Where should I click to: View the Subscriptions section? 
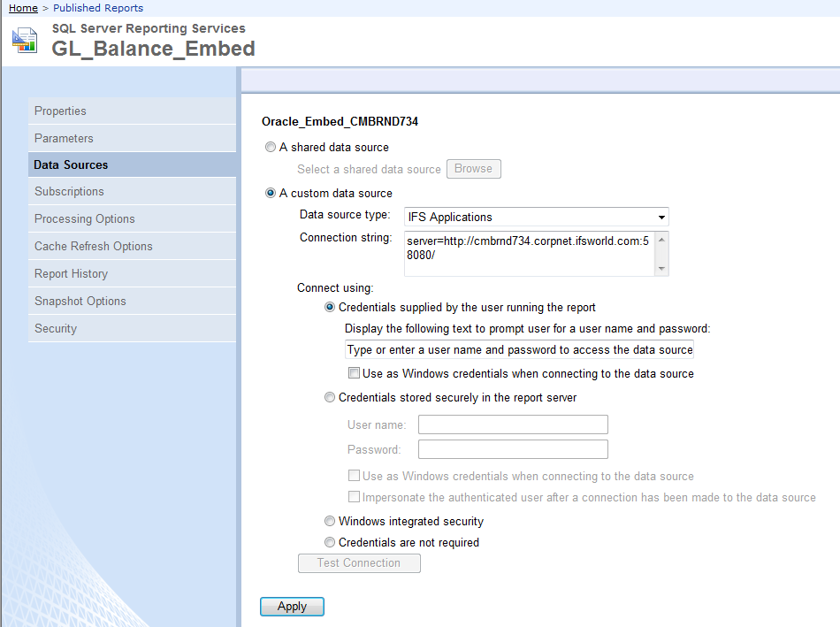[69, 191]
